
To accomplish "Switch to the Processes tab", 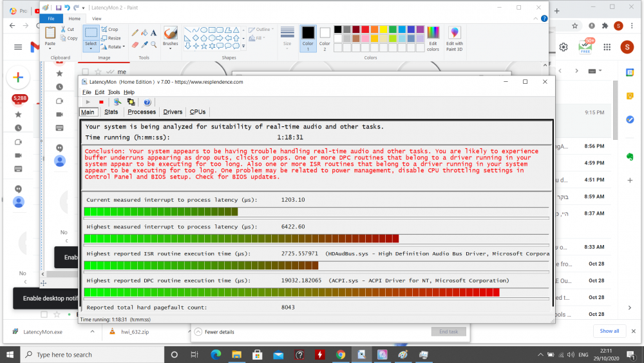I will [142, 112].
